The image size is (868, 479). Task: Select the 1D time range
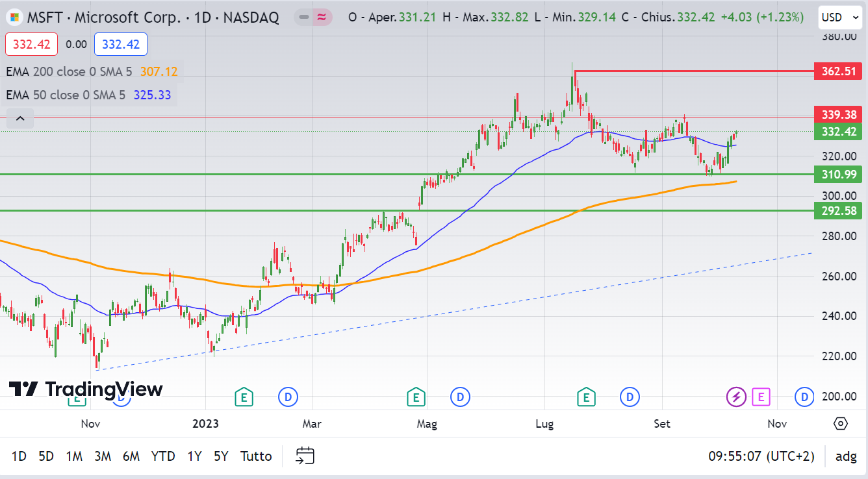coord(19,456)
